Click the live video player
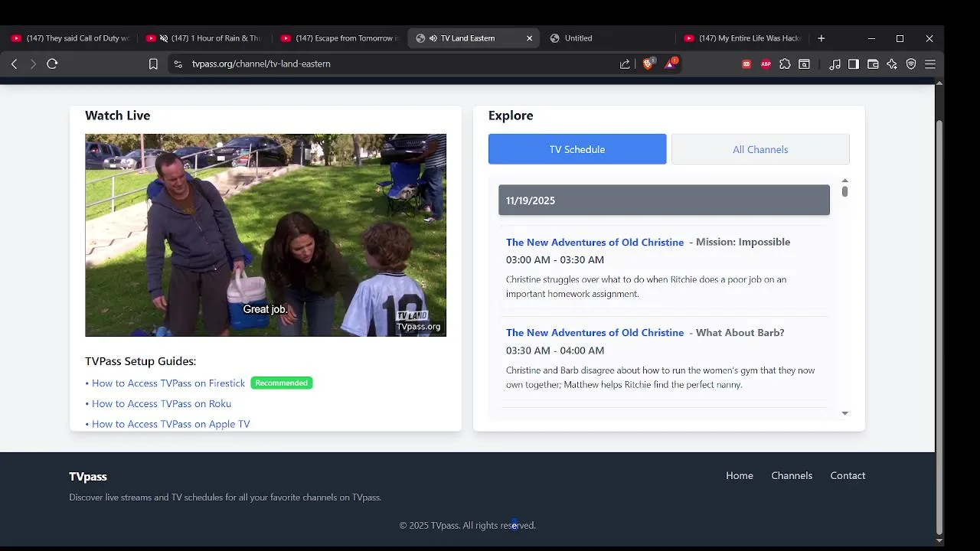Viewport: 980px width, 551px height. [266, 235]
